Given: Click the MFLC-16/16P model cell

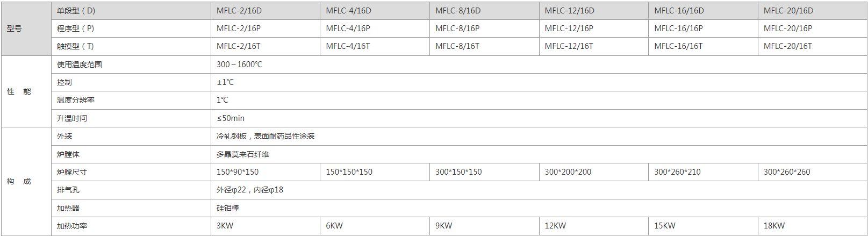Looking at the screenshot, I should point(678,28).
